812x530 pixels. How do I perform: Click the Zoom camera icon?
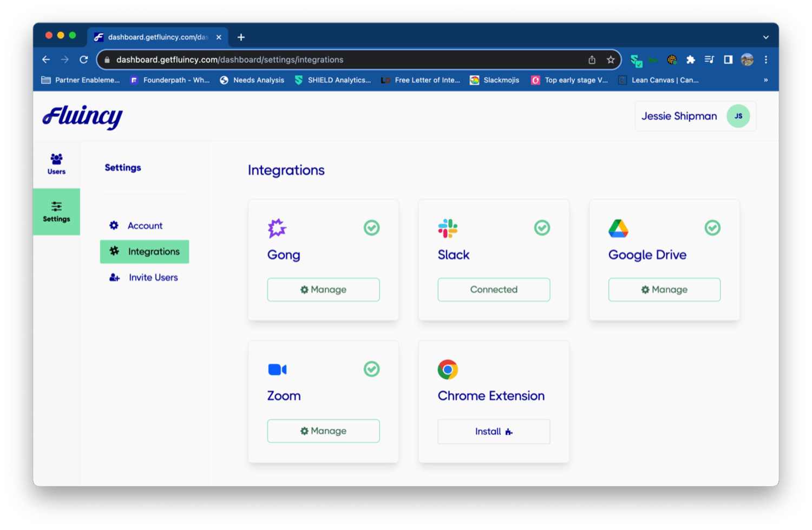point(277,369)
